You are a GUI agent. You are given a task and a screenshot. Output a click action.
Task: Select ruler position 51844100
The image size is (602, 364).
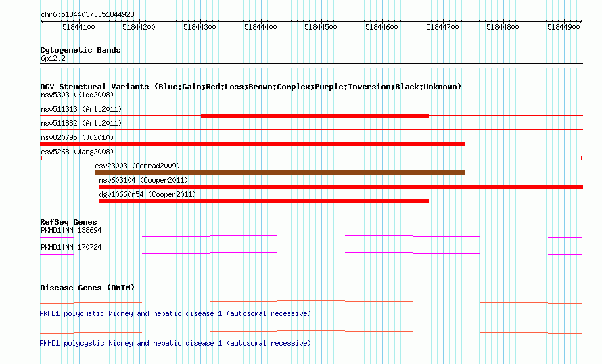[78, 27]
